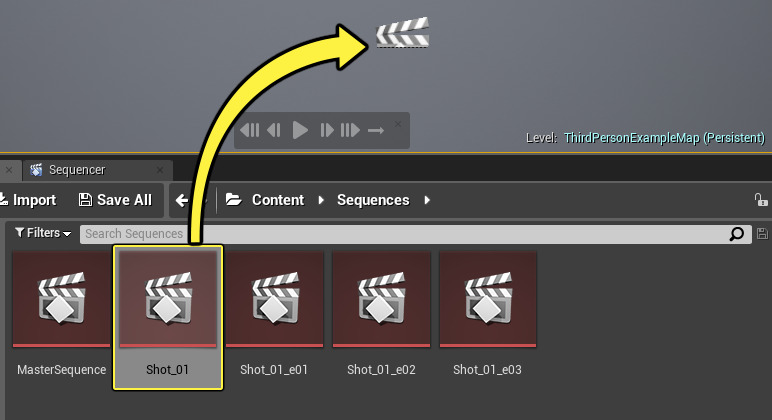
Task: Click the Import button
Action: (x=28, y=200)
